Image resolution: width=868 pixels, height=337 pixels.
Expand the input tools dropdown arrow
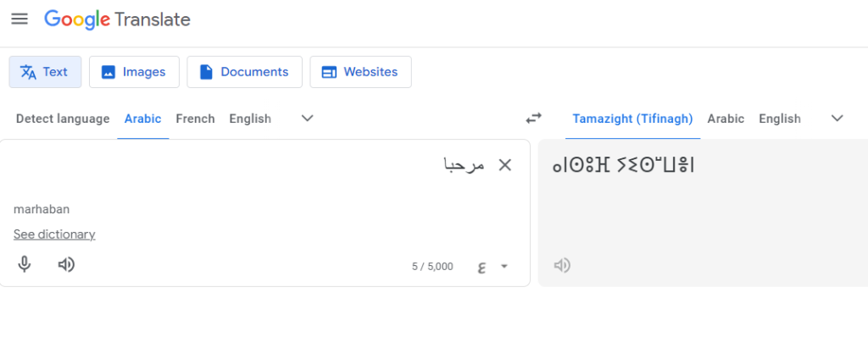click(504, 267)
